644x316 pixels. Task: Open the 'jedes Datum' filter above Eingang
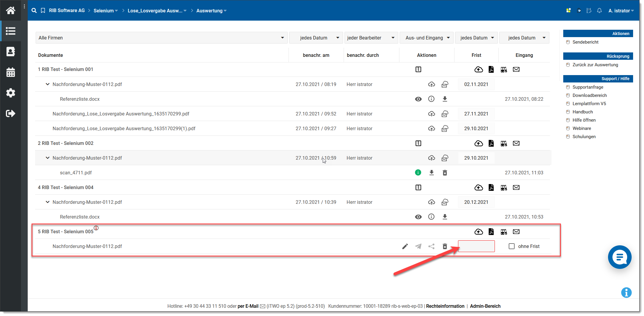[524, 38]
